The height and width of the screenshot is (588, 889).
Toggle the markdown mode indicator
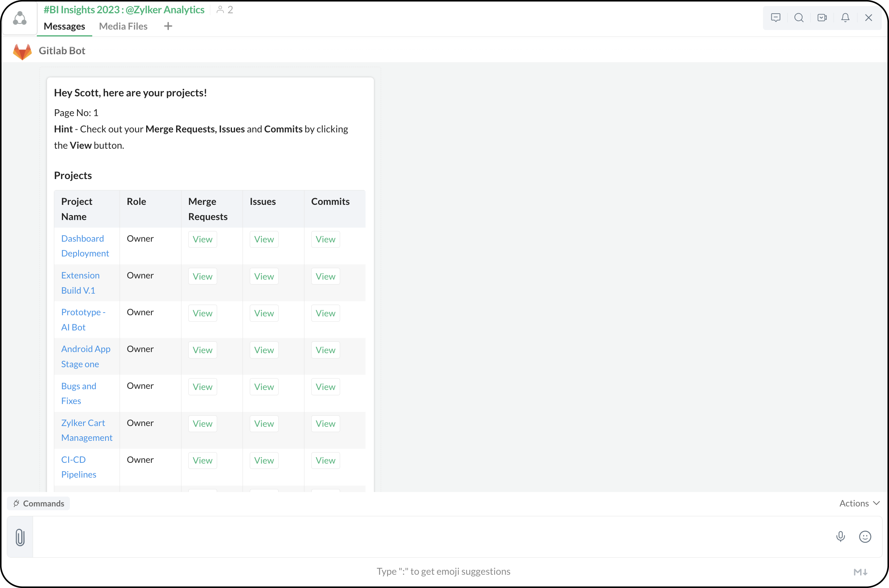click(861, 572)
